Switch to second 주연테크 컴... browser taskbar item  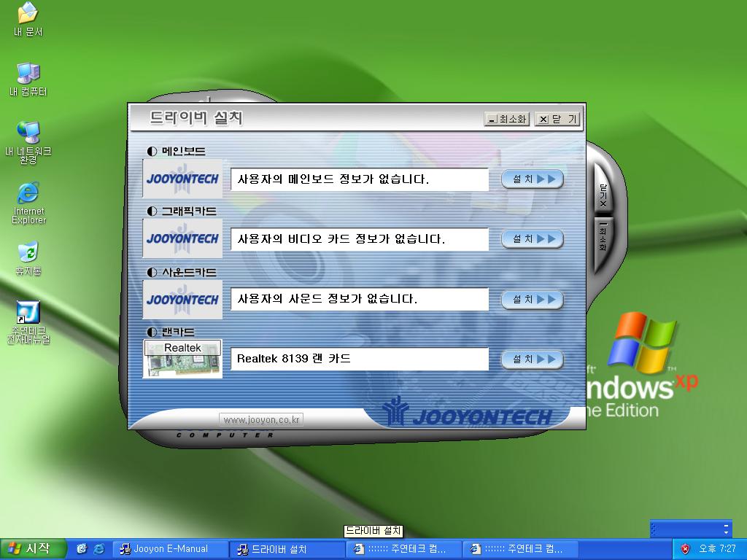(521, 549)
